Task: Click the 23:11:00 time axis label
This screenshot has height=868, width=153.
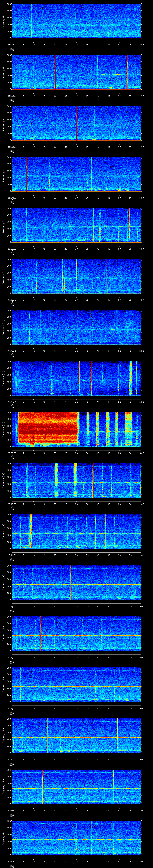Action: coord(12,555)
